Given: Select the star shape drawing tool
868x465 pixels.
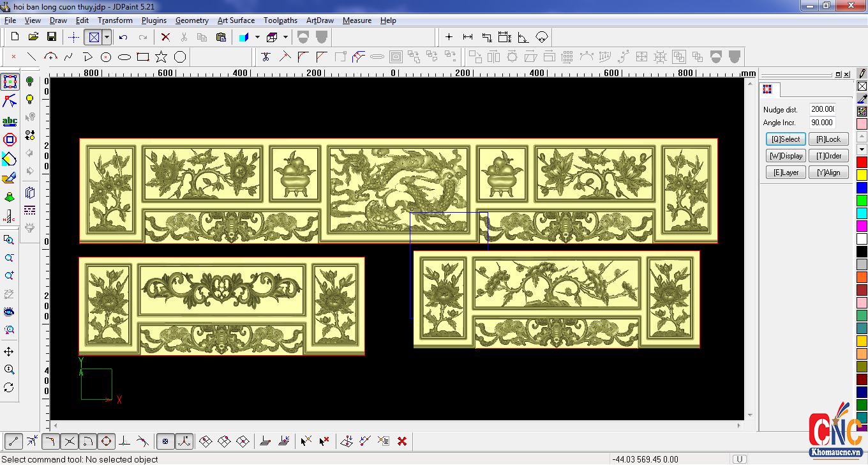Looking at the screenshot, I should click(x=161, y=57).
